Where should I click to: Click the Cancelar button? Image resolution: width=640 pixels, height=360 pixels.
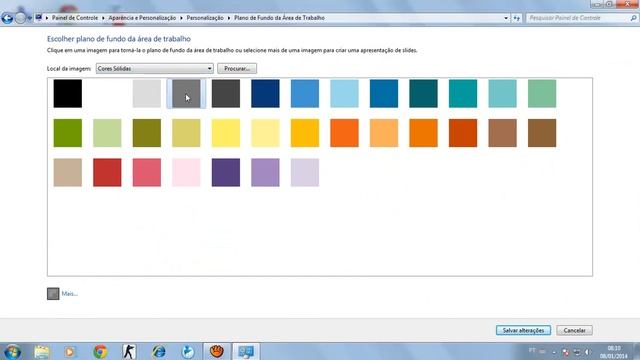coord(574,330)
